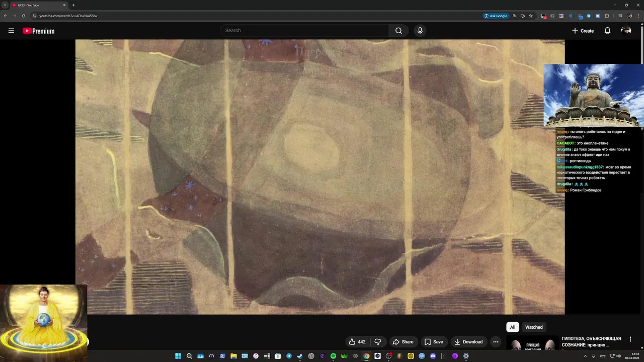Open ChatGPT app from taskbar
This screenshot has height=362, width=644.
[x=311, y=356]
